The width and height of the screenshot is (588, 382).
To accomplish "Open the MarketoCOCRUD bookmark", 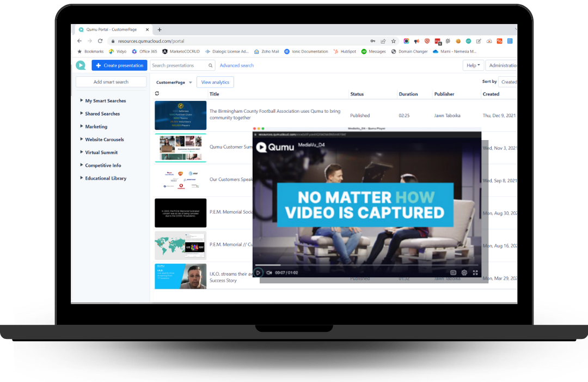I will point(181,51).
